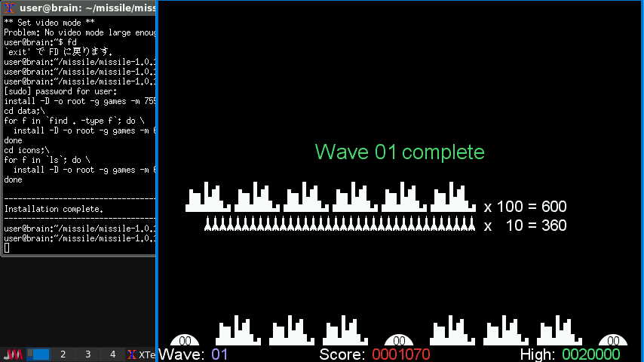Open the JWM start menu icon
Viewport: 644px width, 362px height.
(14, 354)
